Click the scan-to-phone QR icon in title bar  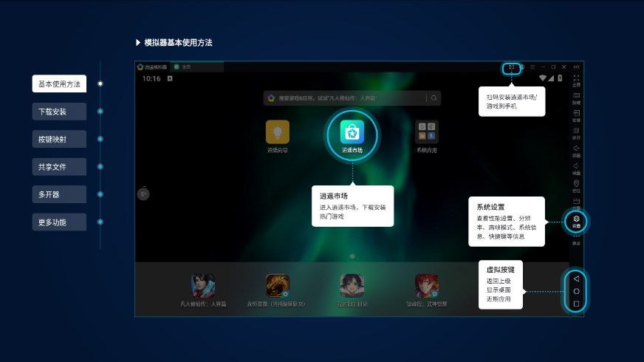[x=511, y=67]
